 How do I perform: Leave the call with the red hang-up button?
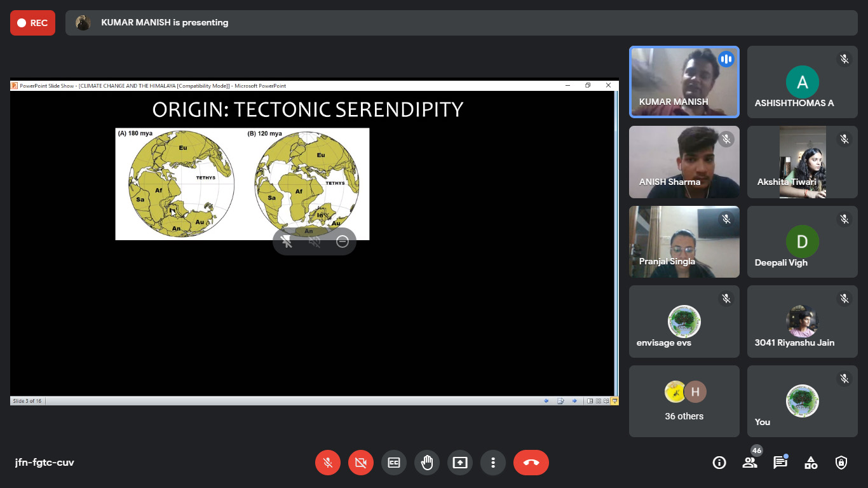[x=531, y=463]
